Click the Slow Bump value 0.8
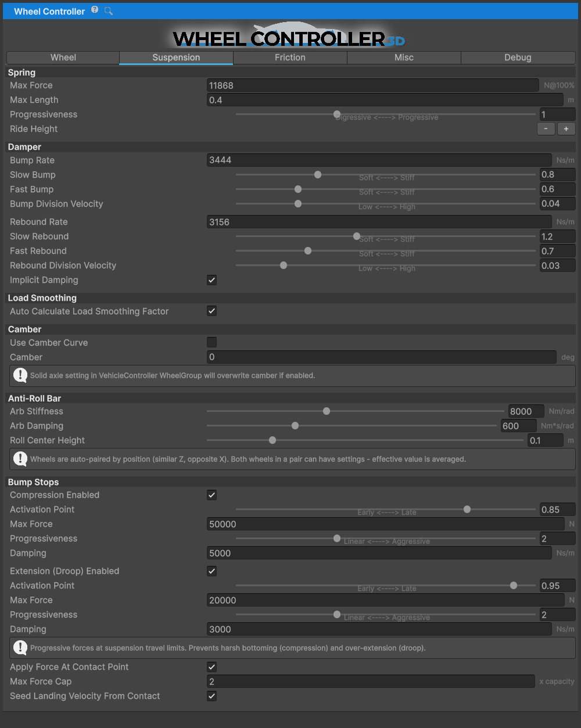Image resolution: width=581 pixels, height=728 pixels. [x=557, y=175]
